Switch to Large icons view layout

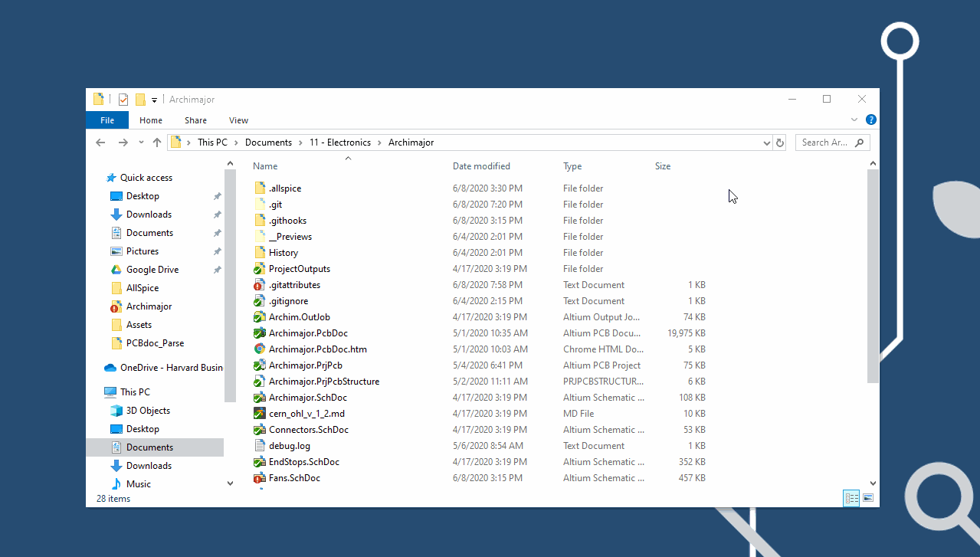click(868, 498)
